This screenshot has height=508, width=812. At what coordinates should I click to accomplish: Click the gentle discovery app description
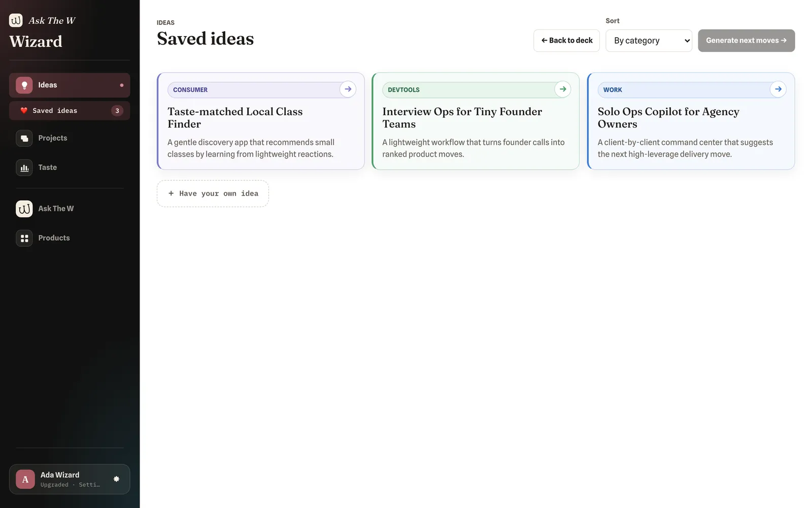(x=251, y=148)
